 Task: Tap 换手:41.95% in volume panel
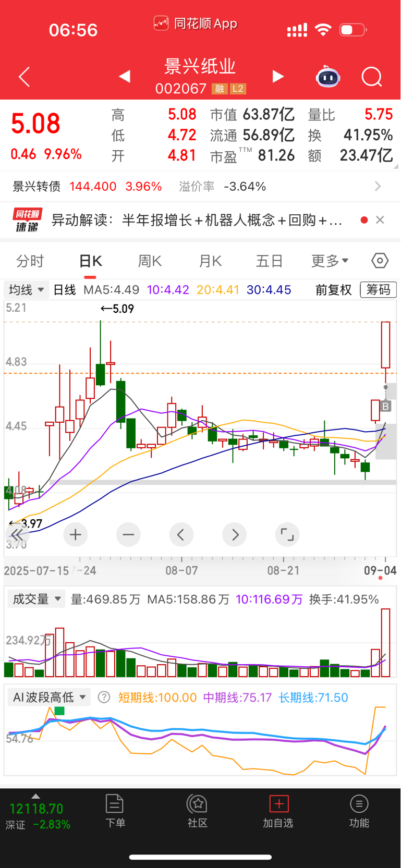344,599
